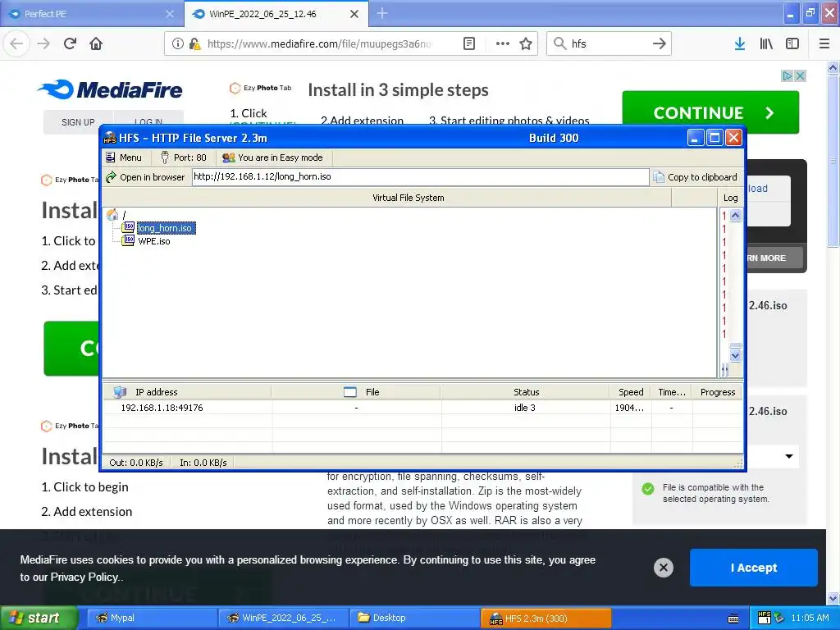The width and height of the screenshot is (840, 630).
Task: Open a new browser tab with plus
Action: [382, 13]
